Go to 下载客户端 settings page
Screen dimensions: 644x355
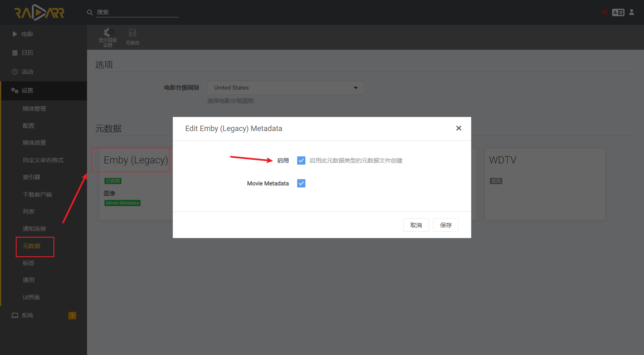click(x=37, y=195)
